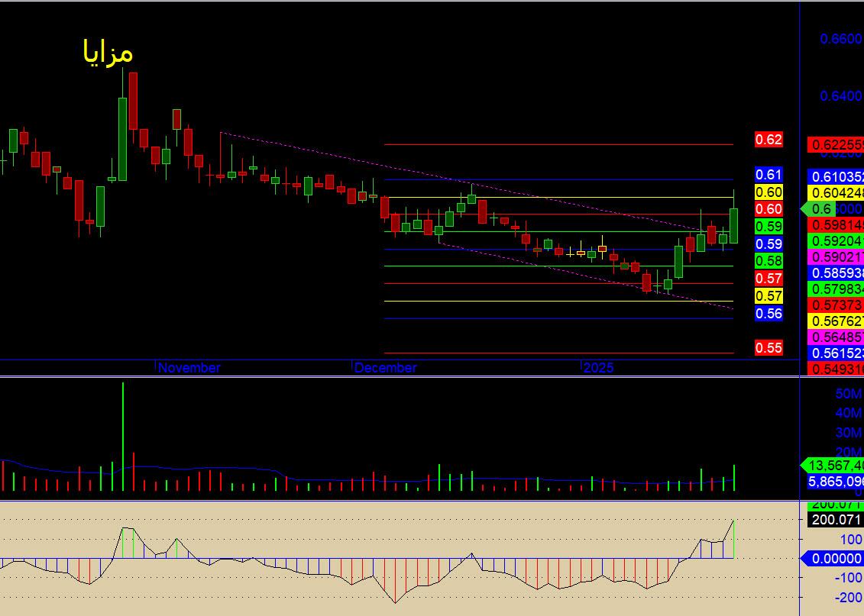Viewport: 864px width, 616px height.
Task: Select the blue 0.56 level label
Action: (x=769, y=314)
